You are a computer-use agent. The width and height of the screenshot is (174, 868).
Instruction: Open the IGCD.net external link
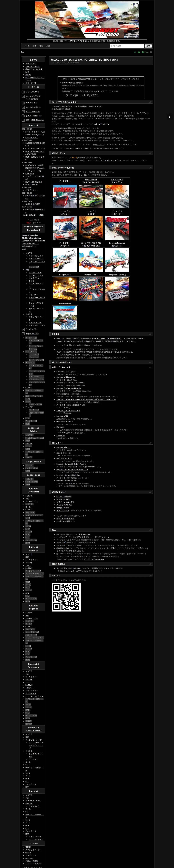[x=60, y=427]
